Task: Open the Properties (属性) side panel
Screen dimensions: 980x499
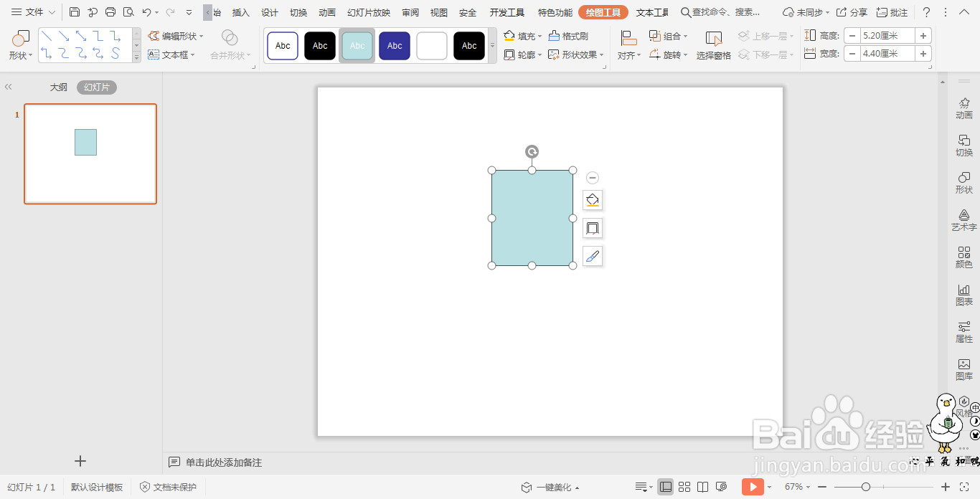Action: tap(964, 332)
